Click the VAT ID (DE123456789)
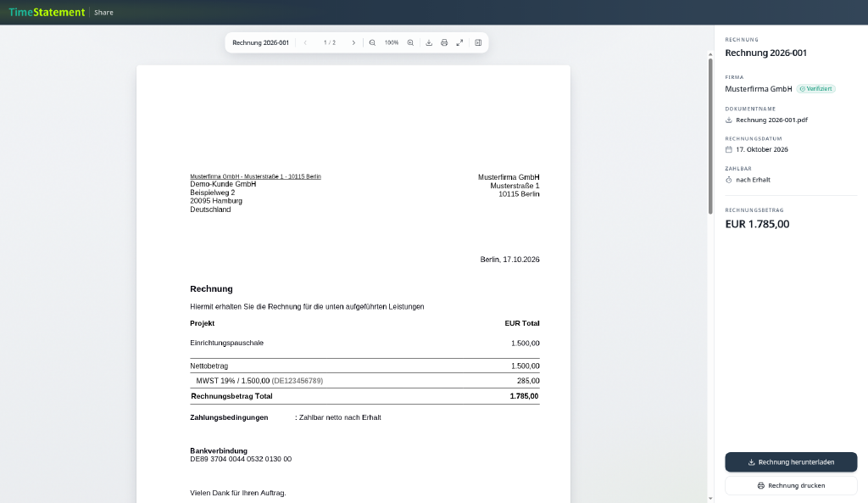The image size is (868, 503). click(298, 381)
